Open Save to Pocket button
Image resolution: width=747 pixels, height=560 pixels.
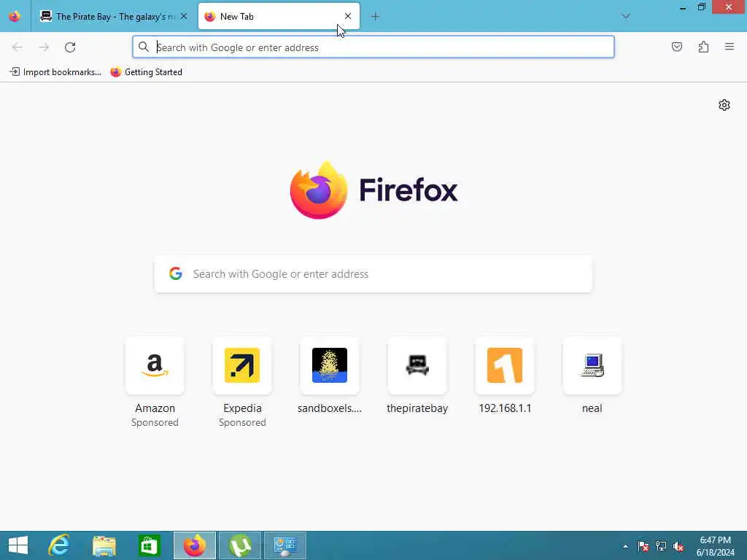pos(676,47)
